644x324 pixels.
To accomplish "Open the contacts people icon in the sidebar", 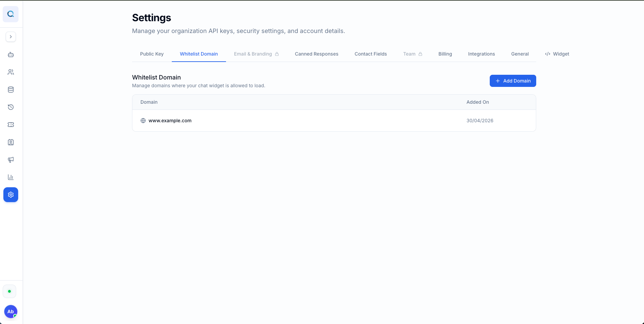I will click(x=11, y=72).
